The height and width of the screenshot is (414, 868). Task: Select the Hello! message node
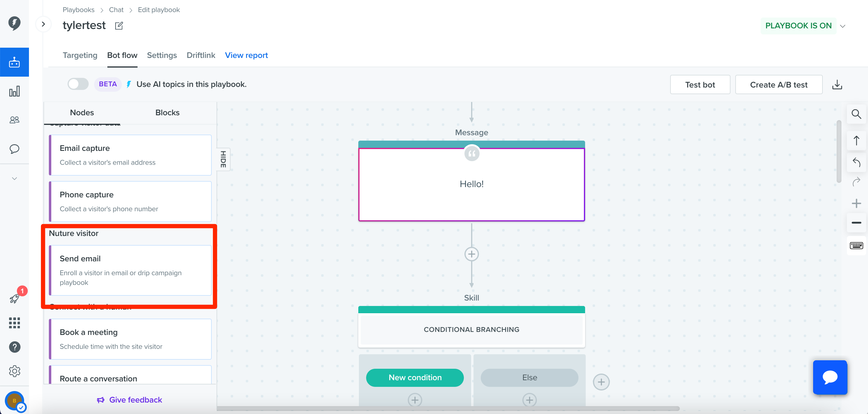pyautogui.click(x=471, y=184)
